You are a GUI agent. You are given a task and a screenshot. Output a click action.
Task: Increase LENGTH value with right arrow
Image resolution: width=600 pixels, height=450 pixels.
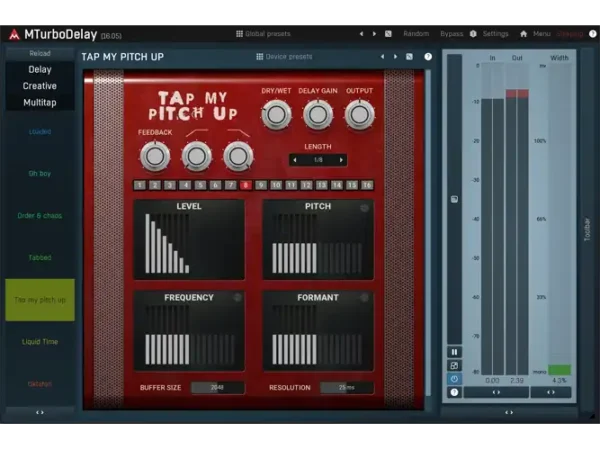[341, 160]
